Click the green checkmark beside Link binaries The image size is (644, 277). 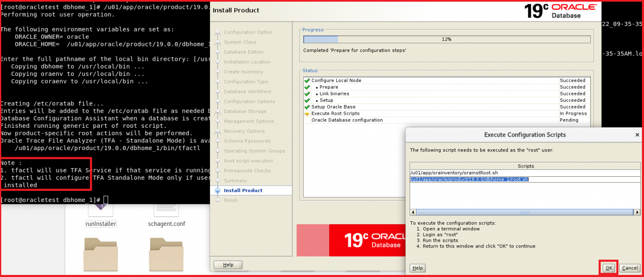point(306,93)
